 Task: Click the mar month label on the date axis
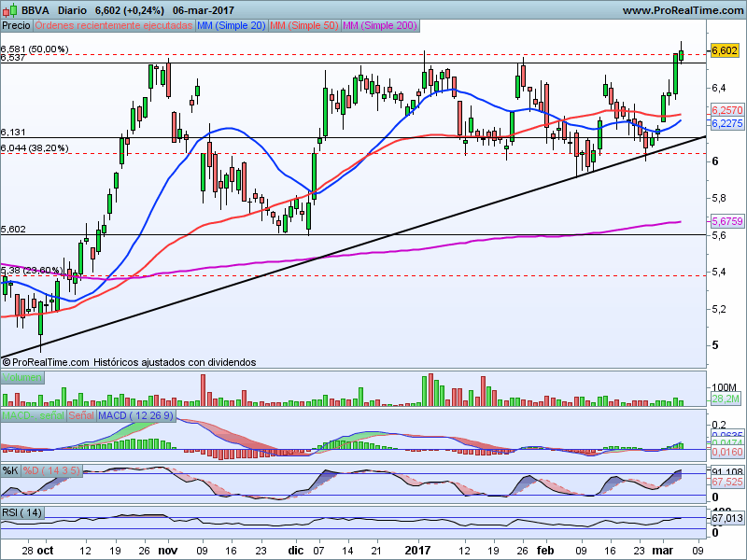click(x=663, y=551)
